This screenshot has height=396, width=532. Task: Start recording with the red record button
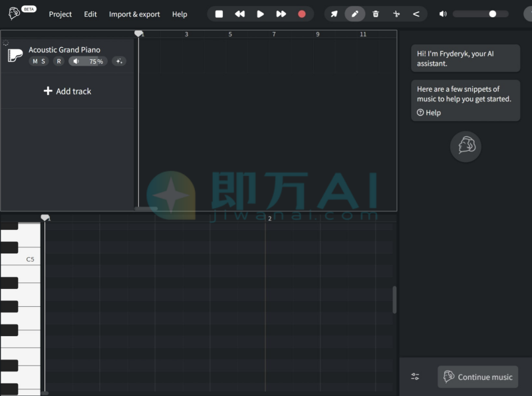pyautogui.click(x=302, y=14)
